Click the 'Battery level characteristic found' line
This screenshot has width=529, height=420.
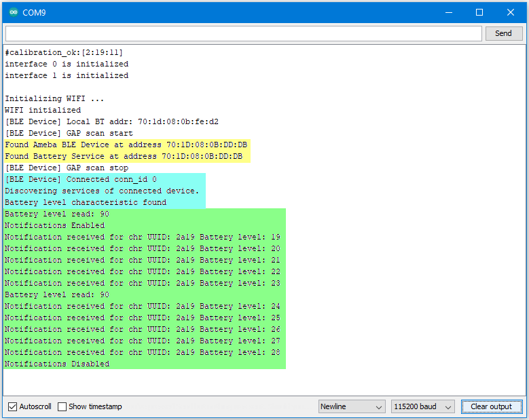[x=86, y=202]
